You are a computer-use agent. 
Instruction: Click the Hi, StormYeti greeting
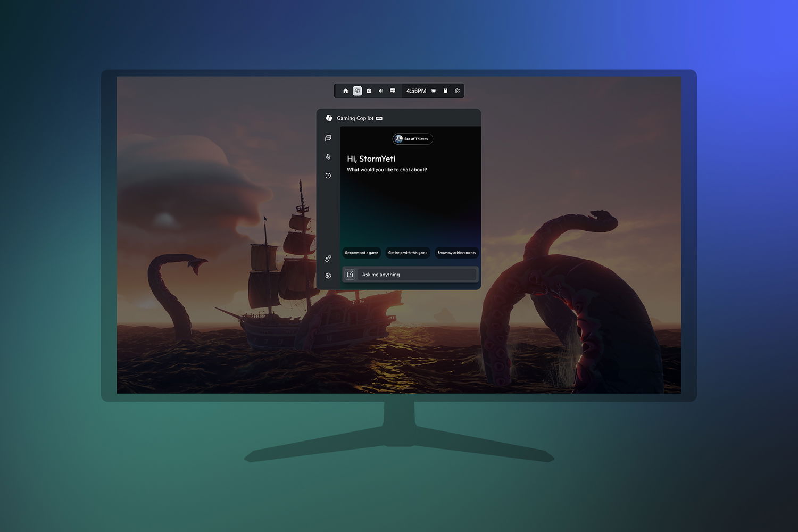click(371, 159)
